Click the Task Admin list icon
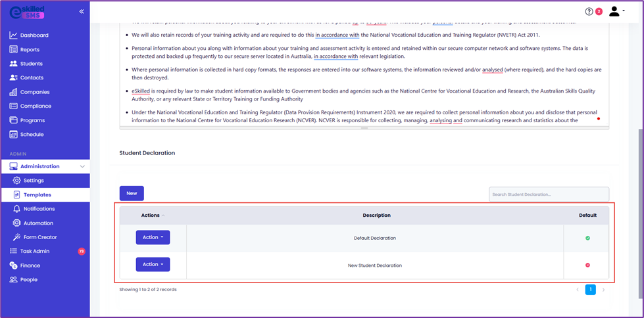Image resolution: width=644 pixels, height=318 pixels. pos(13,251)
